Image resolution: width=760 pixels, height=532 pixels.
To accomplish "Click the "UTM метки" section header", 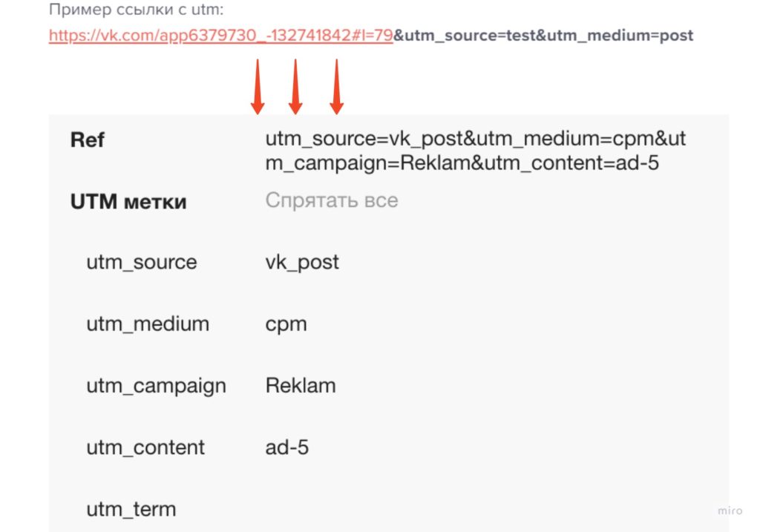I will tap(128, 201).
